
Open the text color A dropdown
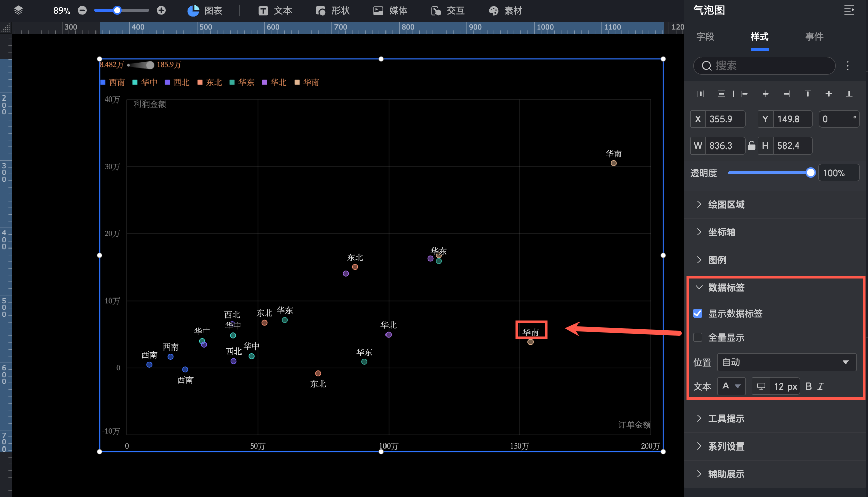[731, 386]
